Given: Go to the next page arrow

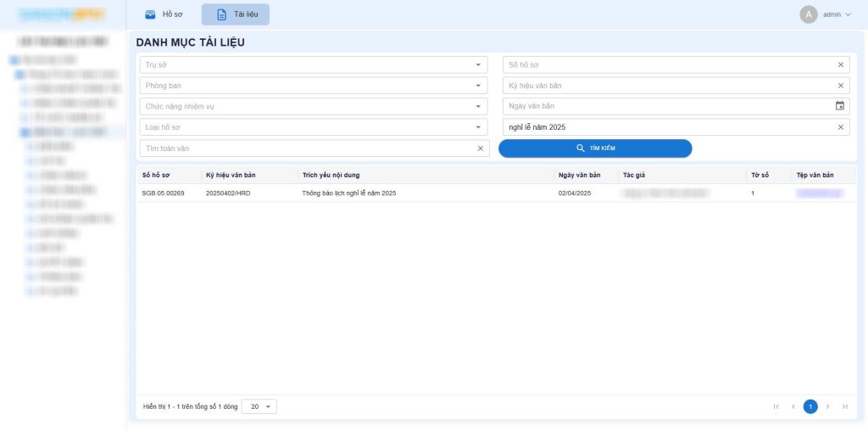Looking at the screenshot, I should (x=827, y=407).
